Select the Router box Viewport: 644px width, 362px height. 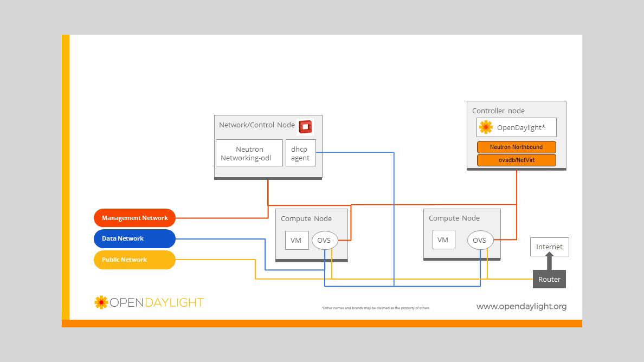(549, 279)
